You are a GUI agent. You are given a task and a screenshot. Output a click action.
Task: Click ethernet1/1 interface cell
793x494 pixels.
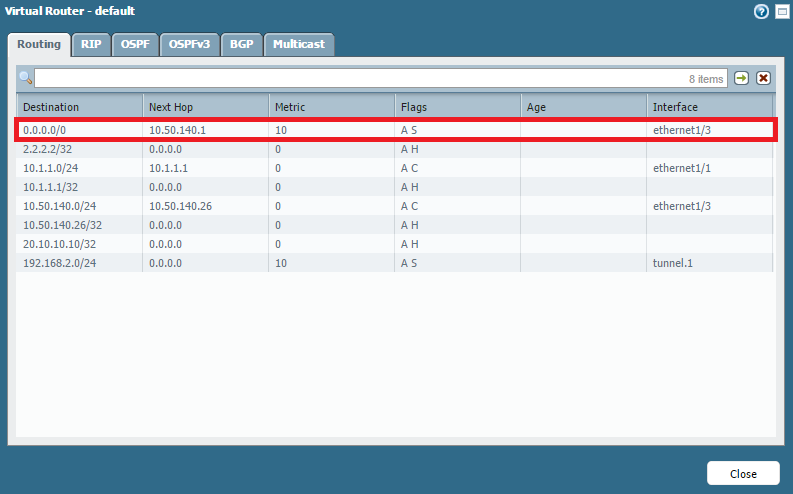tap(682, 168)
